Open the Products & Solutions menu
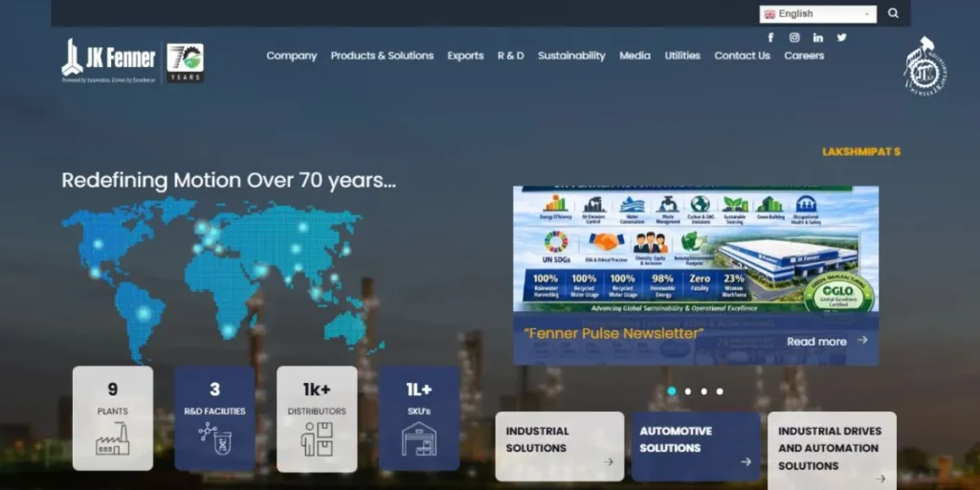The width and height of the screenshot is (980, 490). [x=382, y=56]
